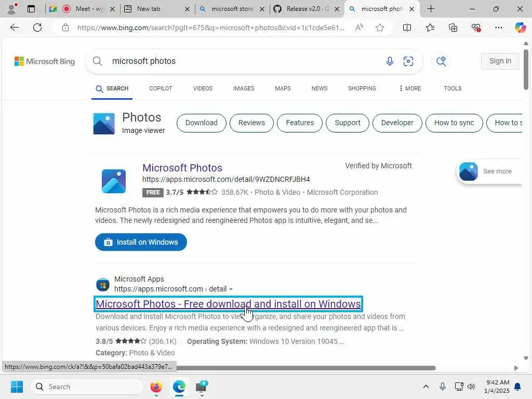Open the Collections icon
This screenshot has height=399, width=532.
click(x=453, y=28)
